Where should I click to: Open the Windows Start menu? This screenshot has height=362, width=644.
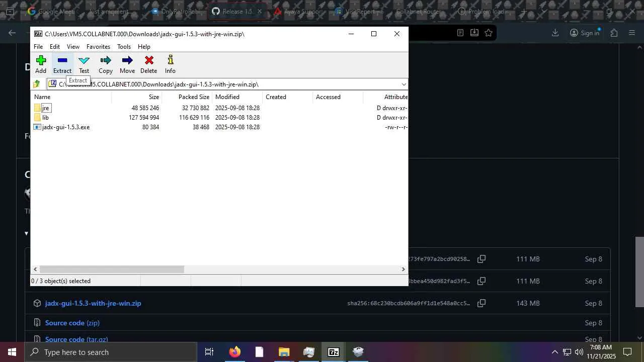[12, 352]
